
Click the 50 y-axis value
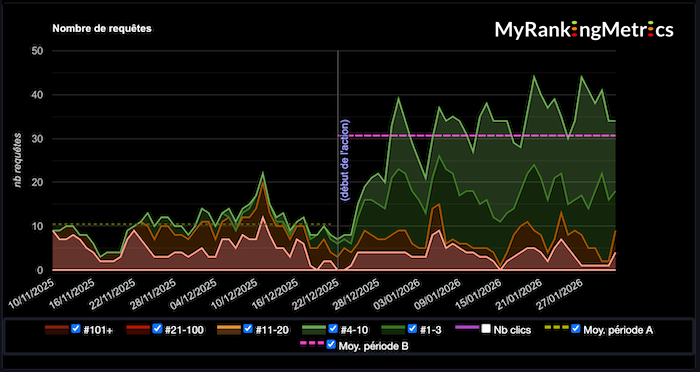pyautogui.click(x=37, y=50)
